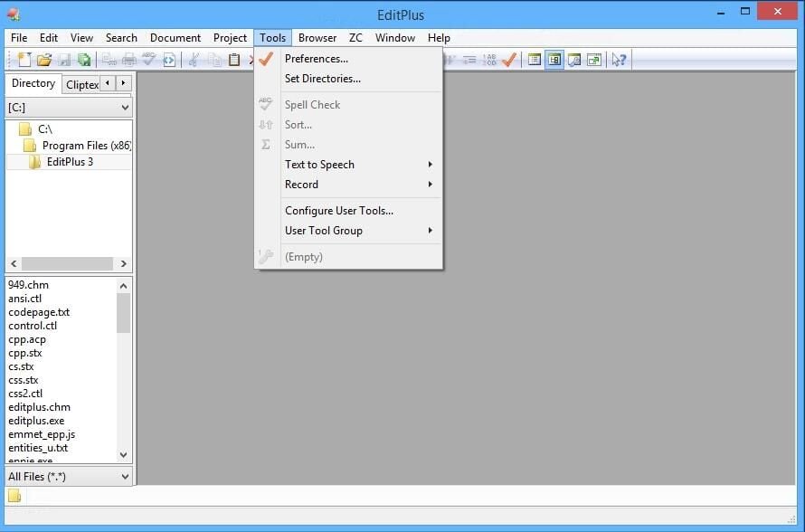The width and height of the screenshot is (805, 532).
Task: Click the Print Preview toolbar icon
Action: click(109, 60)
